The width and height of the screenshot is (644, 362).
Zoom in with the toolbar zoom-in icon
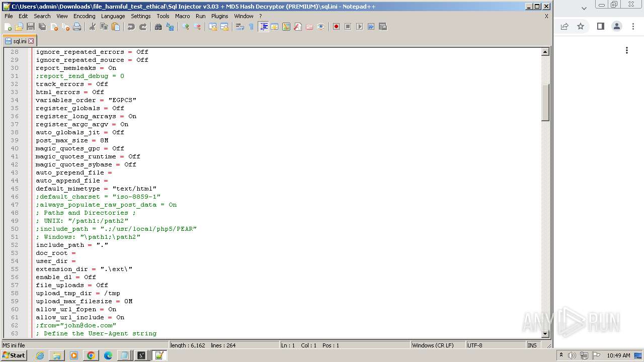186,27
